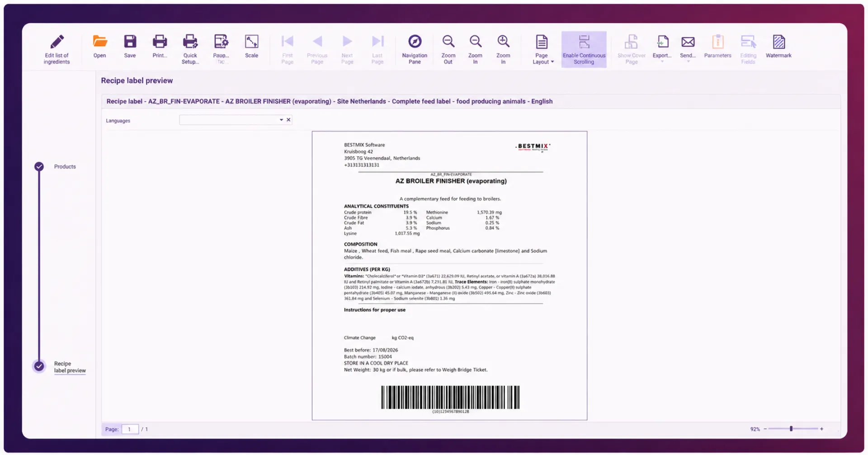Go to Previous Page
The image size is (868, 455).
(317, 49)
